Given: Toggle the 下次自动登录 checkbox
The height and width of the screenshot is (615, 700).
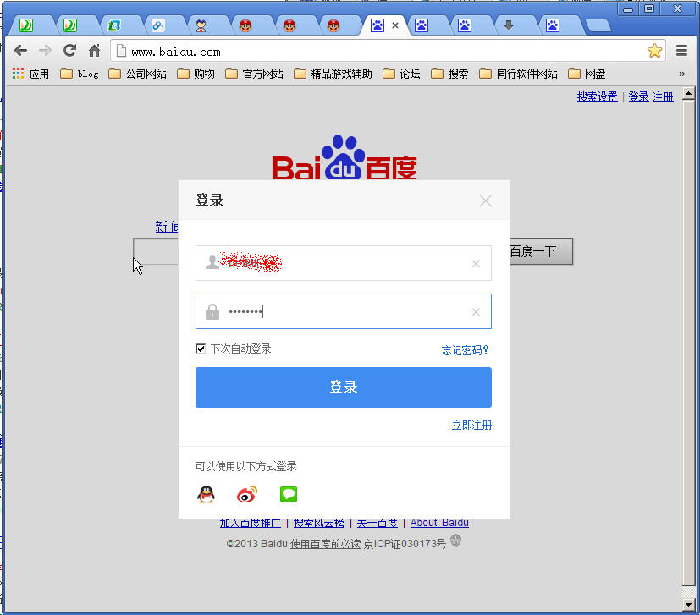Looking at the screenshot, I should point(201,349).
